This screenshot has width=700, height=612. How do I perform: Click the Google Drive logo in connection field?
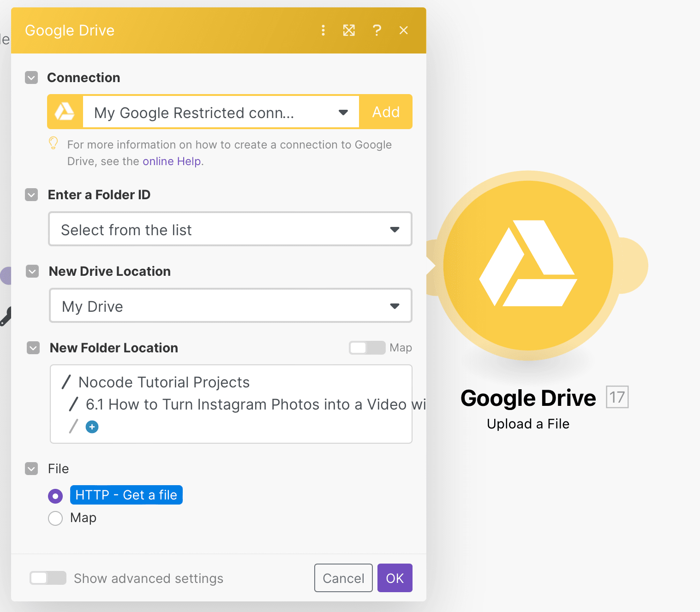65,112
